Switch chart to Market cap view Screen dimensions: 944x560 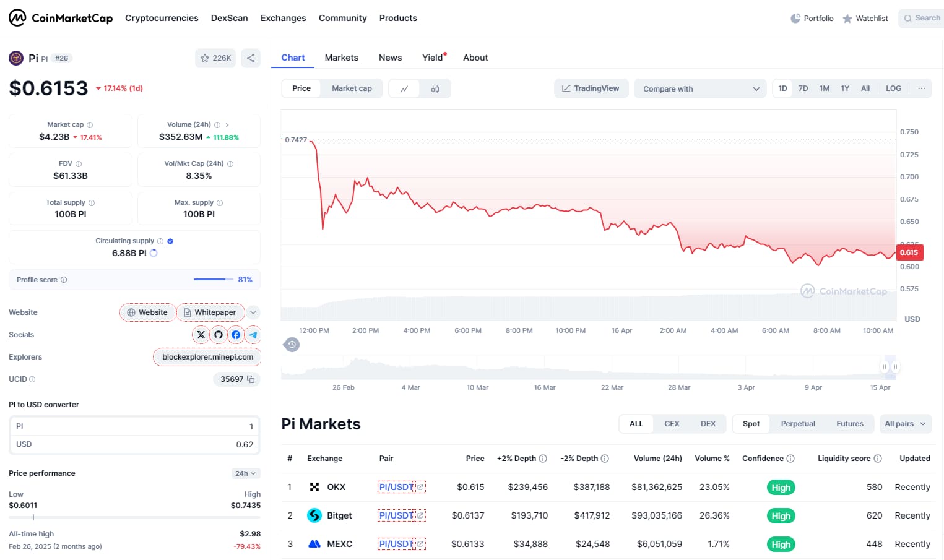(352, 88)
